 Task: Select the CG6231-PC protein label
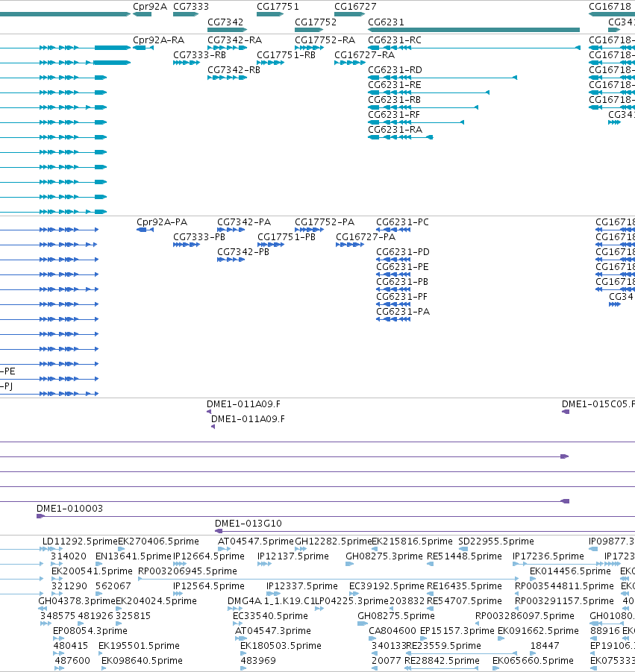pyautogui.click(x=402, y=222)
